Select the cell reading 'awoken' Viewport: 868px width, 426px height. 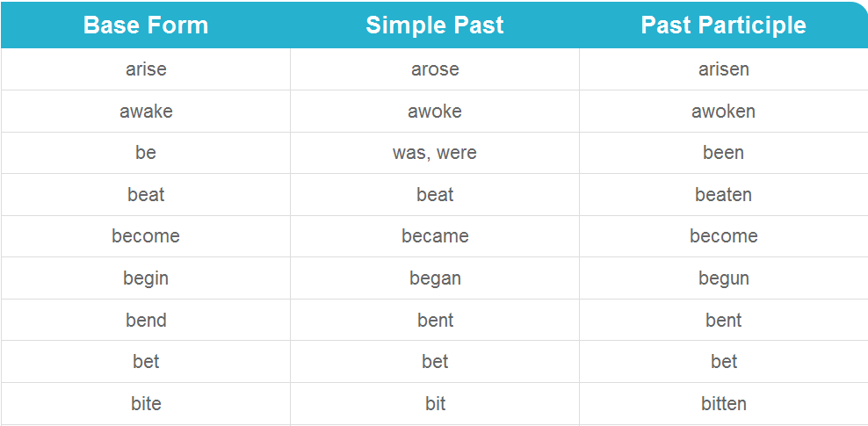pyautogui.click(x=724, y=112)
